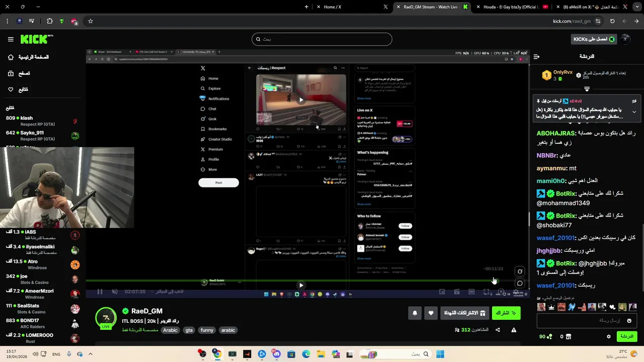This screenshot has height=362, width=644.
Task: Open the user profile avatar menu
Action: coord(625,39)
